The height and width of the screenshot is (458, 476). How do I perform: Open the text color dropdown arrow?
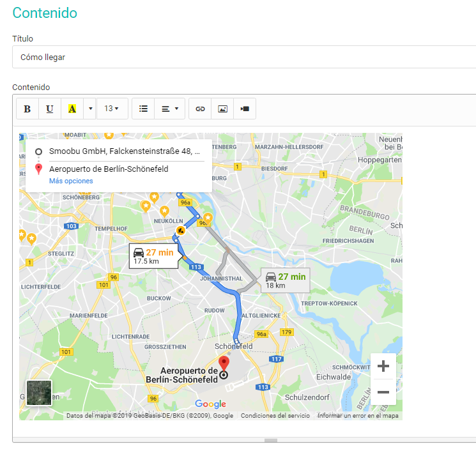click(x=90, y=109)
